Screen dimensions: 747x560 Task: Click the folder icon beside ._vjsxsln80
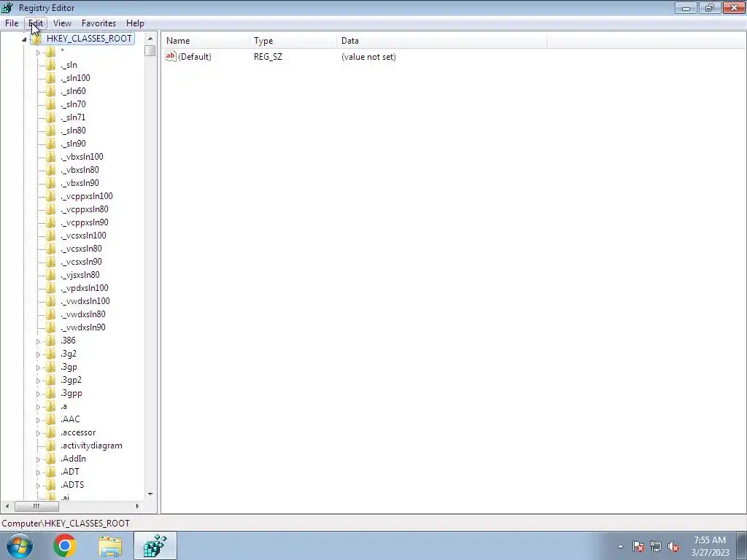click(51, 275)
